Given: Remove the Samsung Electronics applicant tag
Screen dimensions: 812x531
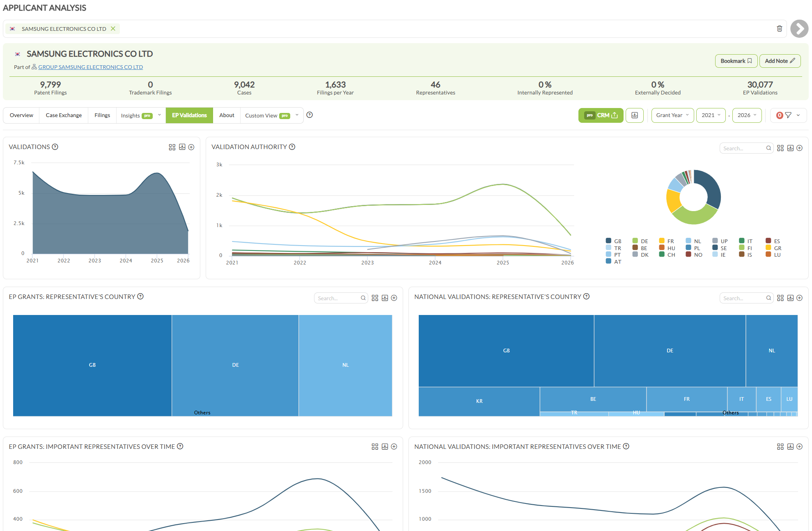Looking at the screenshot, I should coord(113,29).
